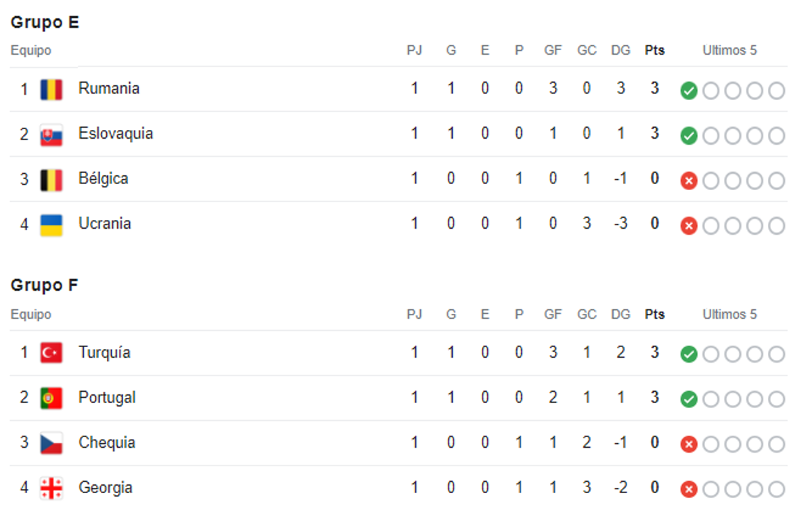Screen dimensions: 812x527
Task: Click the Portugal flag icon
Action: click(x=51, y=398)
